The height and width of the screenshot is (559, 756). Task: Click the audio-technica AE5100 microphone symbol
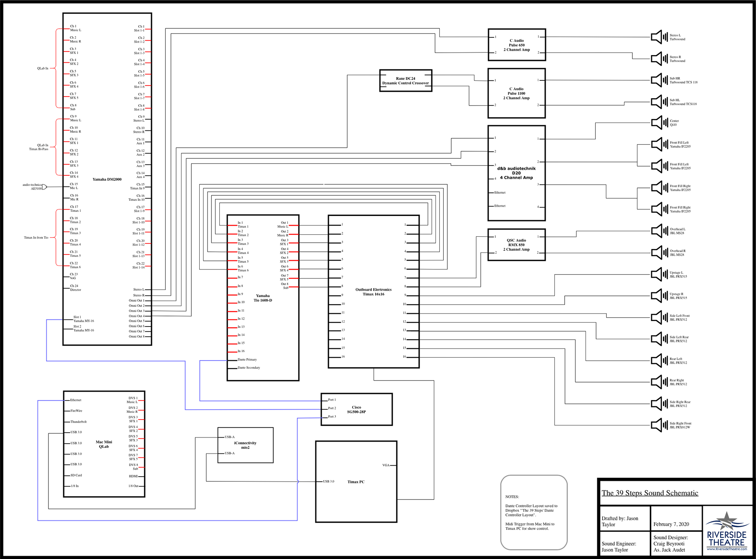[x=44, y=187]
